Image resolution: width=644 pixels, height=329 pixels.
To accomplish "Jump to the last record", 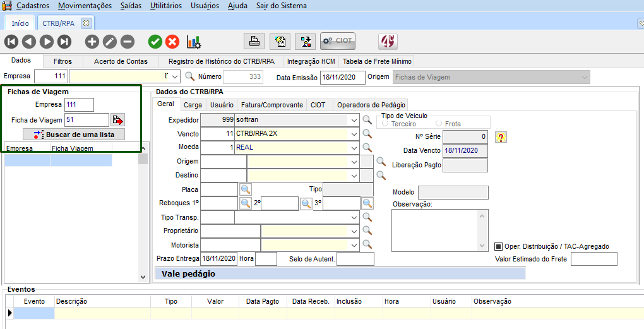I will point(64,42).
